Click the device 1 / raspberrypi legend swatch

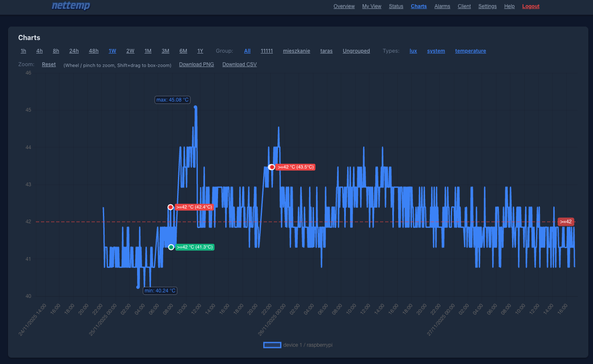(x=272, y=345)
